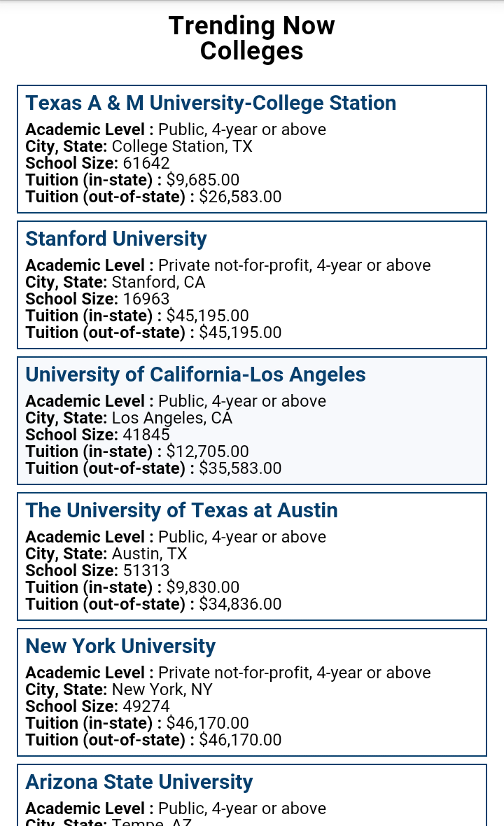This screenshot has height=826, width=504.
Task: Select Texas A&M school size 61642
Action: coord(97,163)
